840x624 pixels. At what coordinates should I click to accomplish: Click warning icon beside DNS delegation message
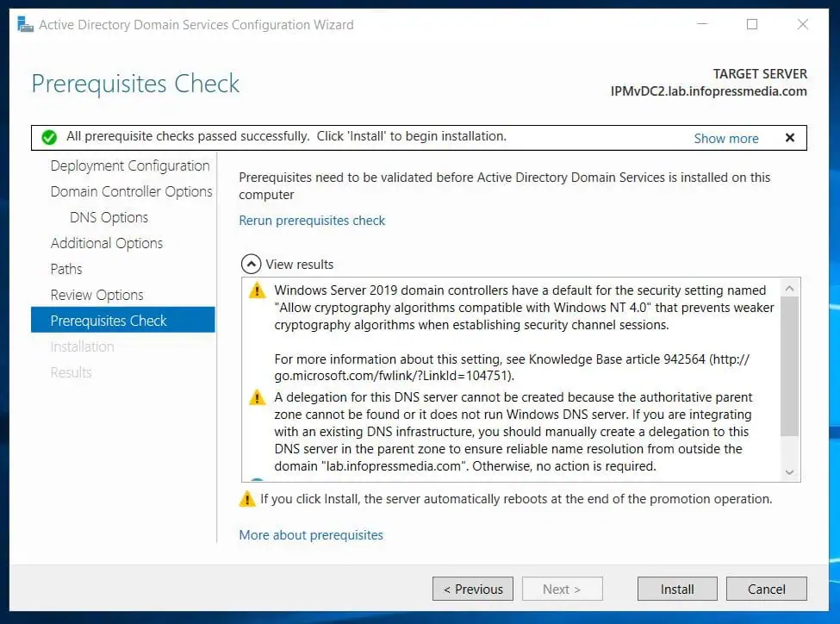coord(257,397)
